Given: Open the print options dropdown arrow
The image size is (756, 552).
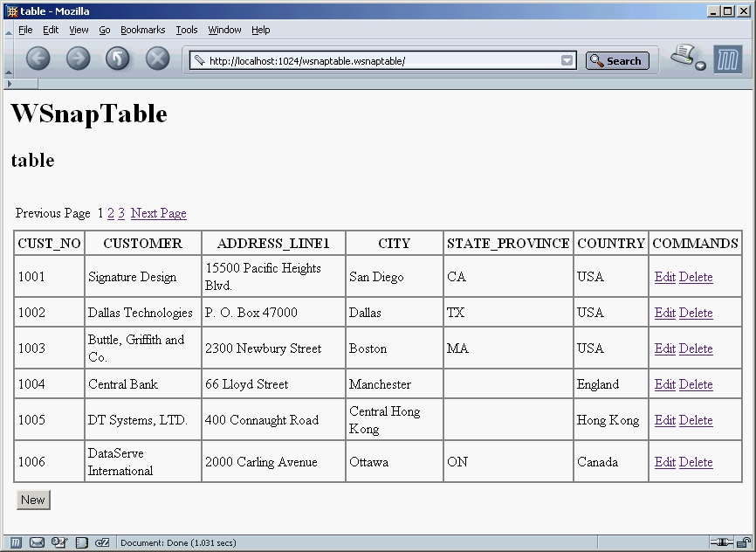Looking at the screenshot, I should 700,66.
